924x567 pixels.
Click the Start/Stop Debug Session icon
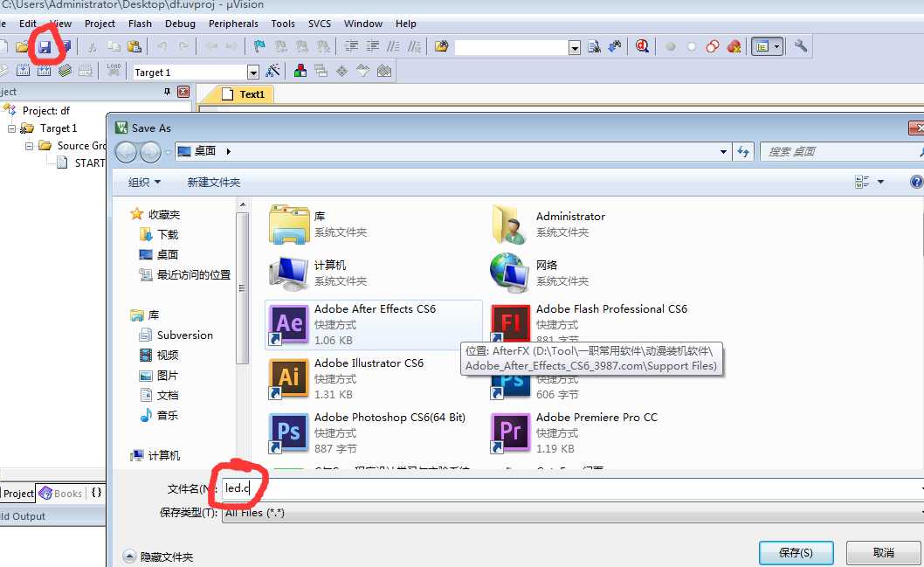tap(642, 46)
